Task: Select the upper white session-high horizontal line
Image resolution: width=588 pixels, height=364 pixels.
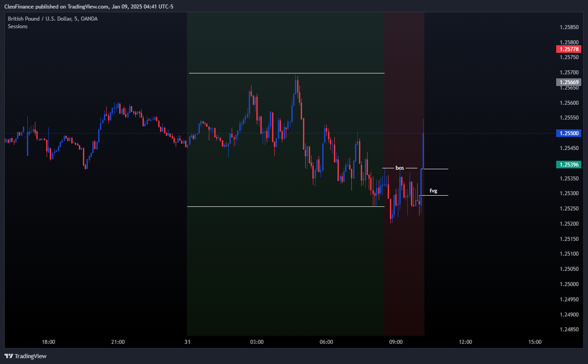Action: (287, 73)
